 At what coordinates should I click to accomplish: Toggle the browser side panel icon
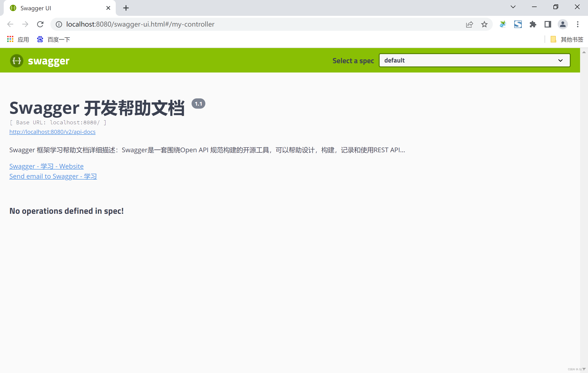click(x=548, y=24)
